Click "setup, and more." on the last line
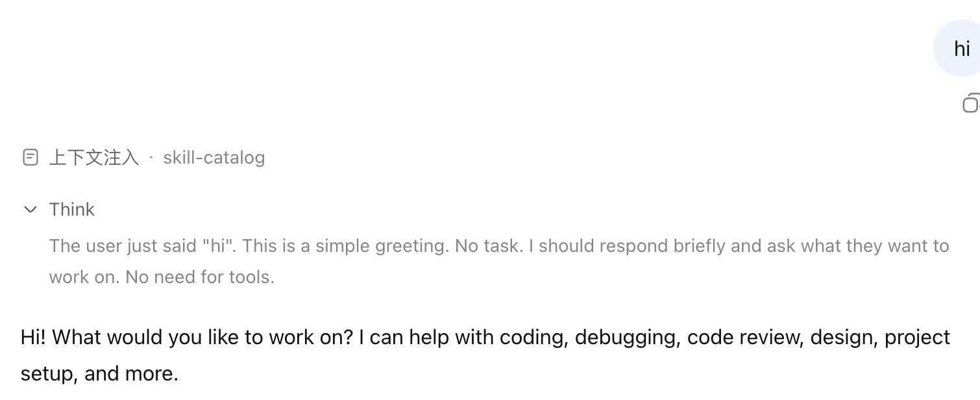The image size is (980, 400). (99, 373)
